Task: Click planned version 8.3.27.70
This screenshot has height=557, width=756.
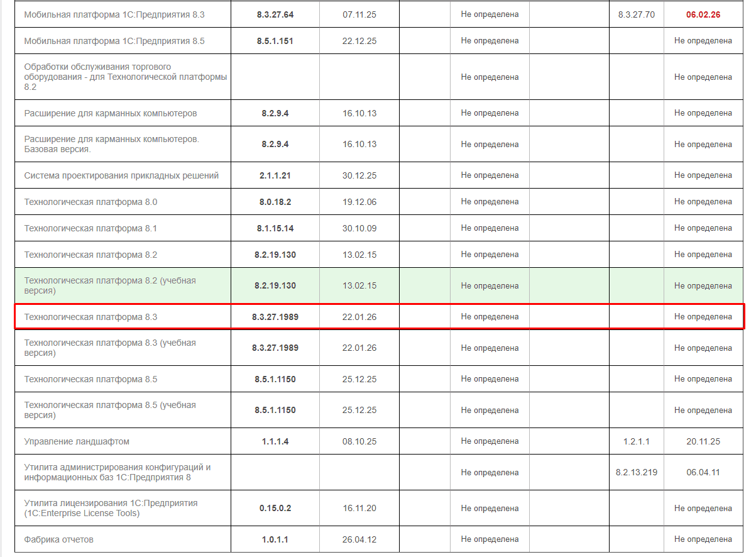Action: [636, 14]
